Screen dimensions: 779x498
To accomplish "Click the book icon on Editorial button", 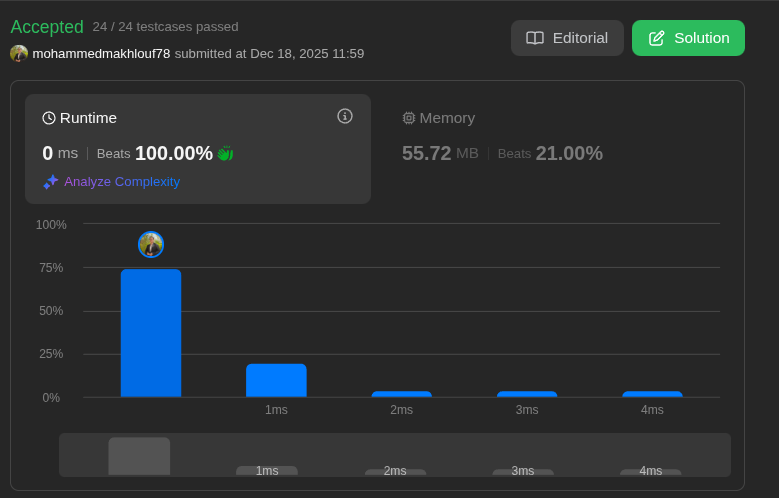I will [x=535, y=38].
